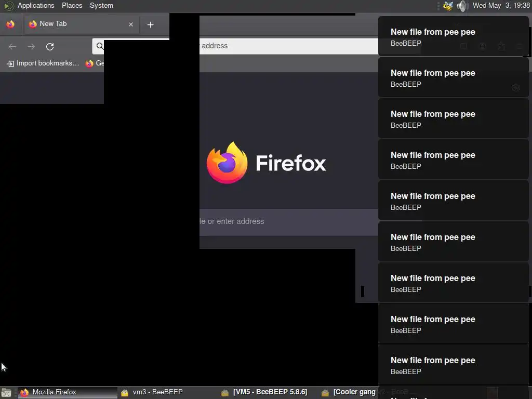Switch to Mozilla Firefox taskbar button
This screenshot has width=532, height=399.
click(x=67, y=392)
